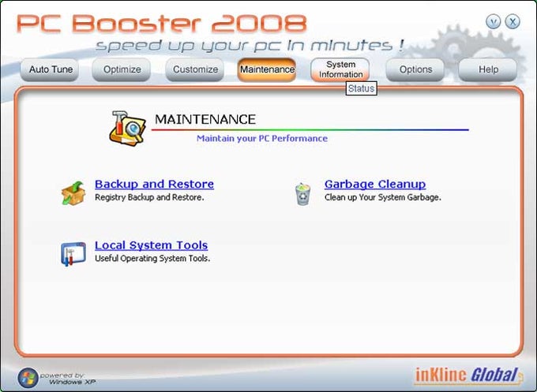
Task: Launch the Local System Tools link
Action: coord(152,245)
